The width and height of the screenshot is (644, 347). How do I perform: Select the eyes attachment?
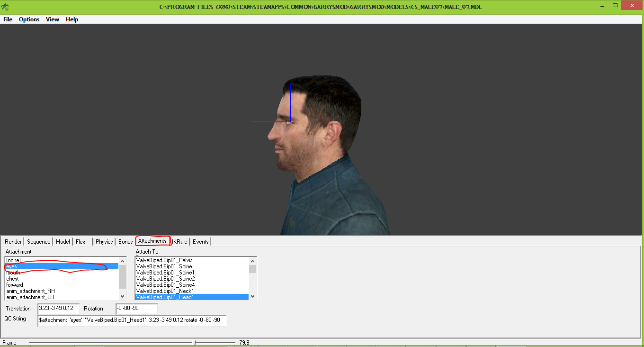coord(62,266)
